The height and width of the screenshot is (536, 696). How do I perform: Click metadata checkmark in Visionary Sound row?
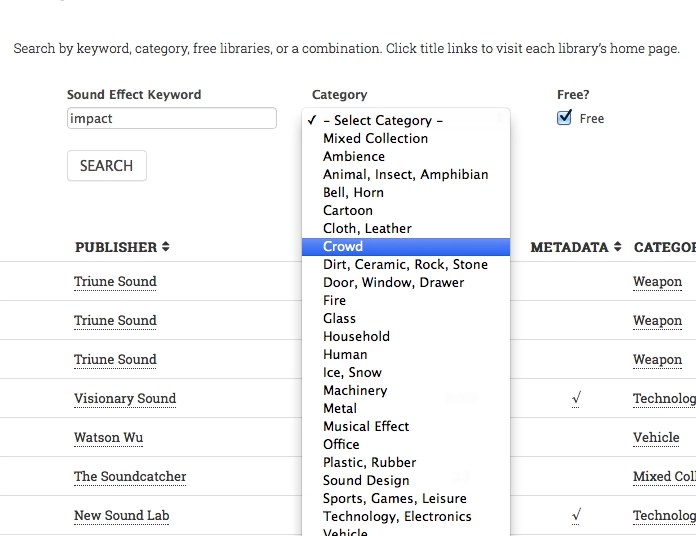tap(576, 398)
